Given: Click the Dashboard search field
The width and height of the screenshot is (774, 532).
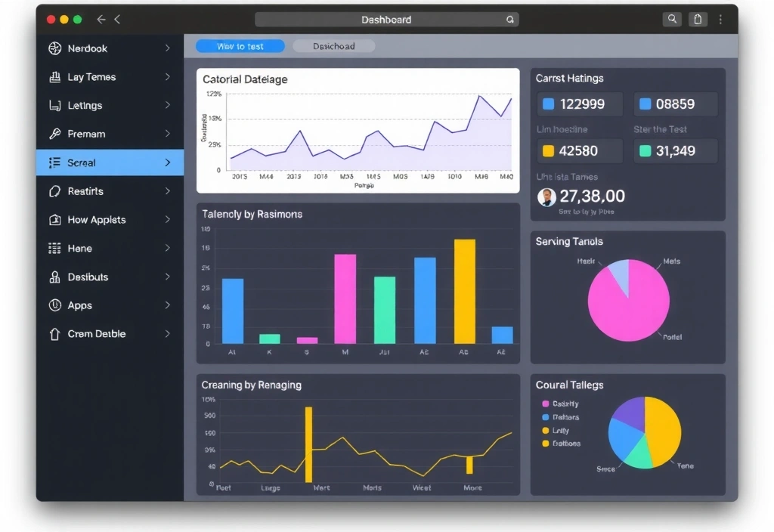Looking at the screenshot, I should pyautogui.click(x=385, y=20).
